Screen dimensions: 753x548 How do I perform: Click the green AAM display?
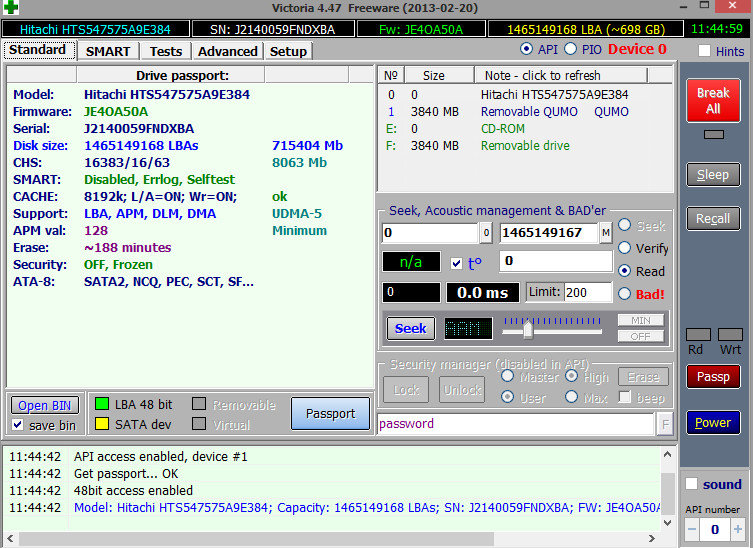tap(468, 328)
